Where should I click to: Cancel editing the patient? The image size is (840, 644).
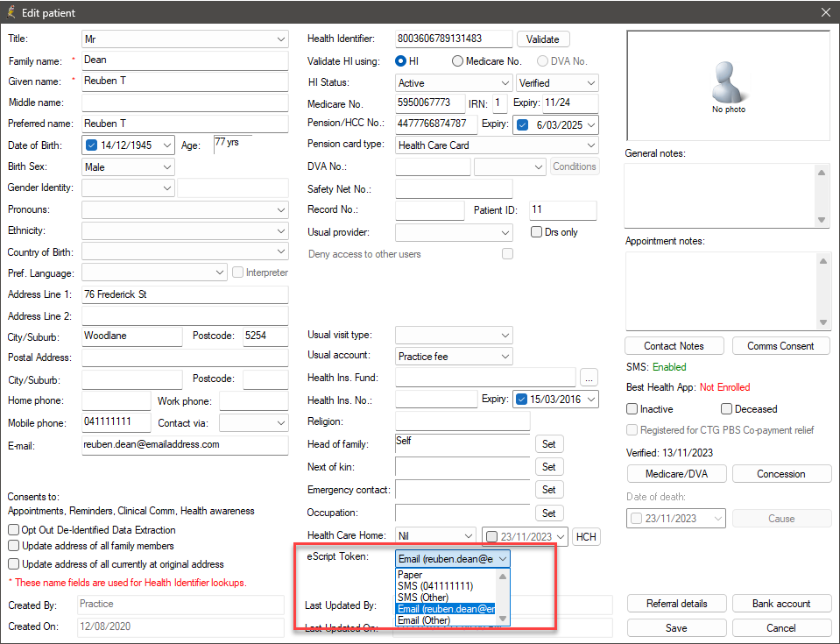pos(781,628)
